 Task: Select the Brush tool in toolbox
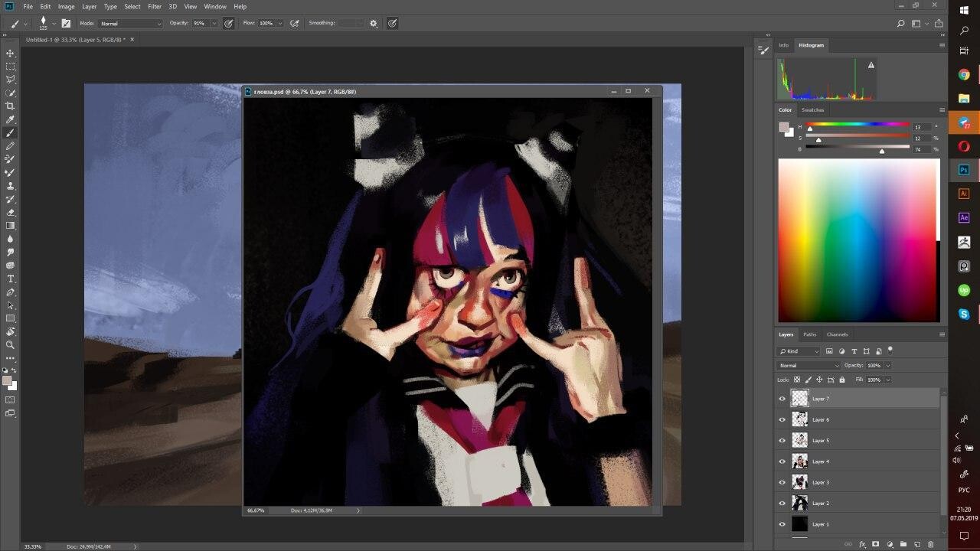tap(10, 132)
